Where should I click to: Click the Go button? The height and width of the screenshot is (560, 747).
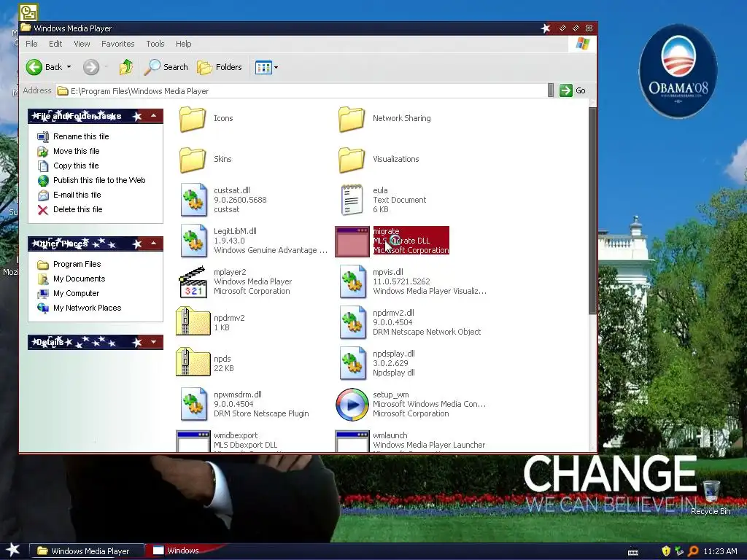tap(573, 90)
